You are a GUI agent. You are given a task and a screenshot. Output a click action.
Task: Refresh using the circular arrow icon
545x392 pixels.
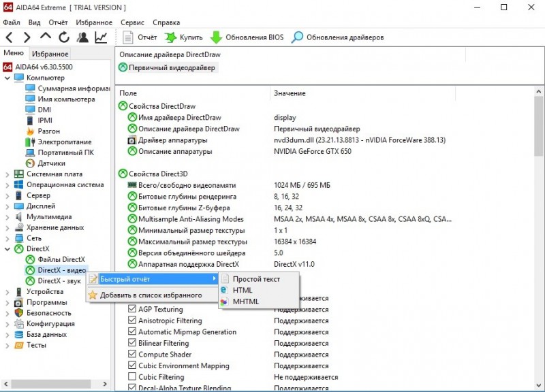click(x=64, y=37)
